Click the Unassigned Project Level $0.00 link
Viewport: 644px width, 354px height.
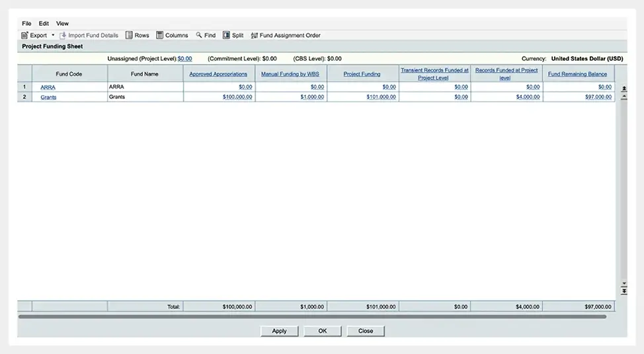tap(185, 59)
